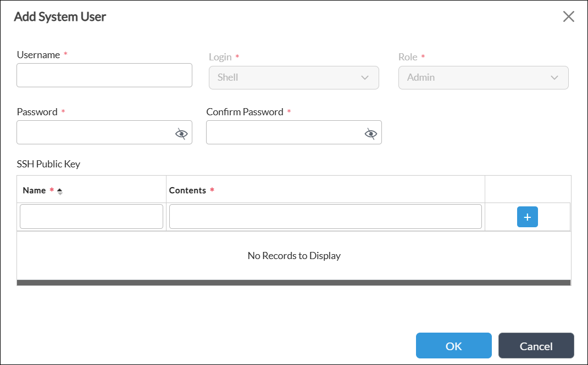Click the Cancel button
Image resolution: width=588 pixels, height=365 pixels.
[x=536, y=346]
